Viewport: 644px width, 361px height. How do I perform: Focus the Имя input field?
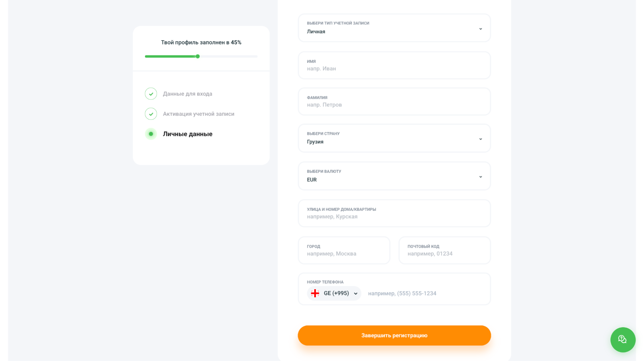(x=394, y=65)
